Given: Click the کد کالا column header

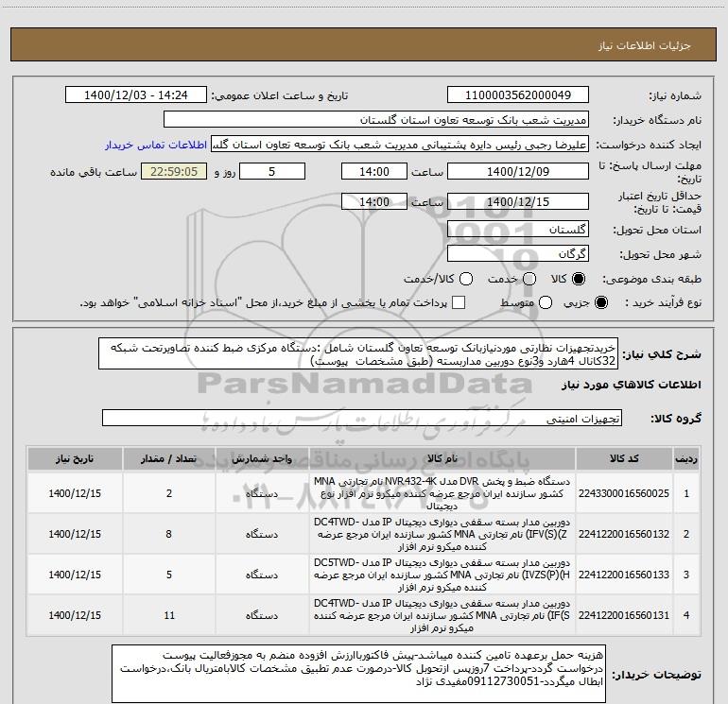Looking at the screenshot, I should pos(624,459).
